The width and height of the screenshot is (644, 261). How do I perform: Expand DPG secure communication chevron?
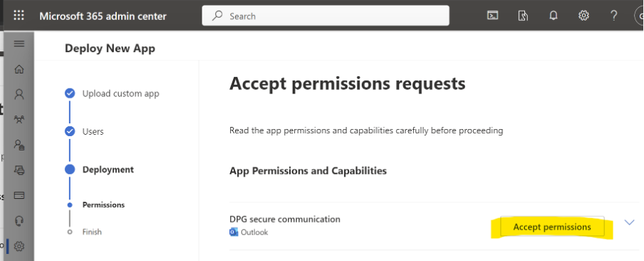coord(629,222)
